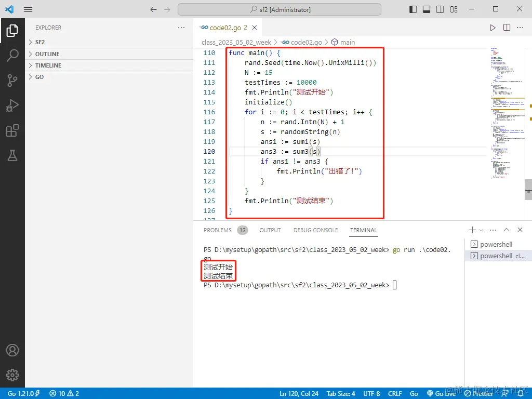Click main symbol breadcrumb
532x399 pixels.
tap(343, 42)
